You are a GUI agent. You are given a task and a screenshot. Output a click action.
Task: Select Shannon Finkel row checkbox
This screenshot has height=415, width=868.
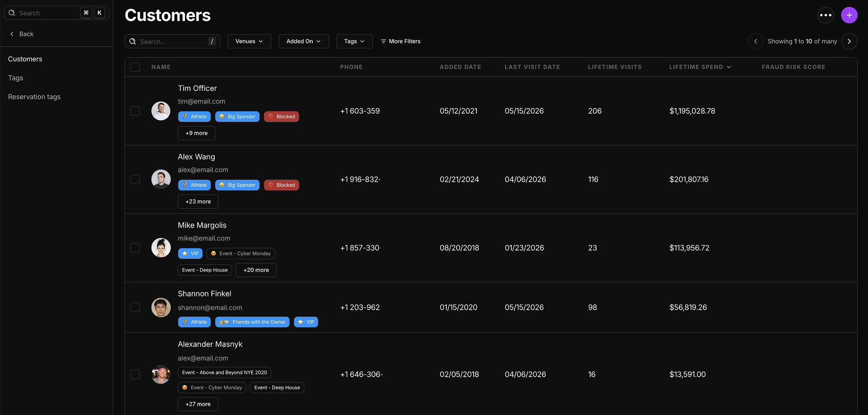[x=135, y=307]
